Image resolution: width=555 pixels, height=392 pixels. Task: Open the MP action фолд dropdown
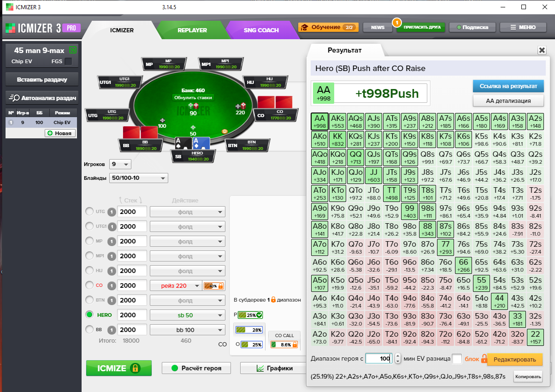pos(188,241)
